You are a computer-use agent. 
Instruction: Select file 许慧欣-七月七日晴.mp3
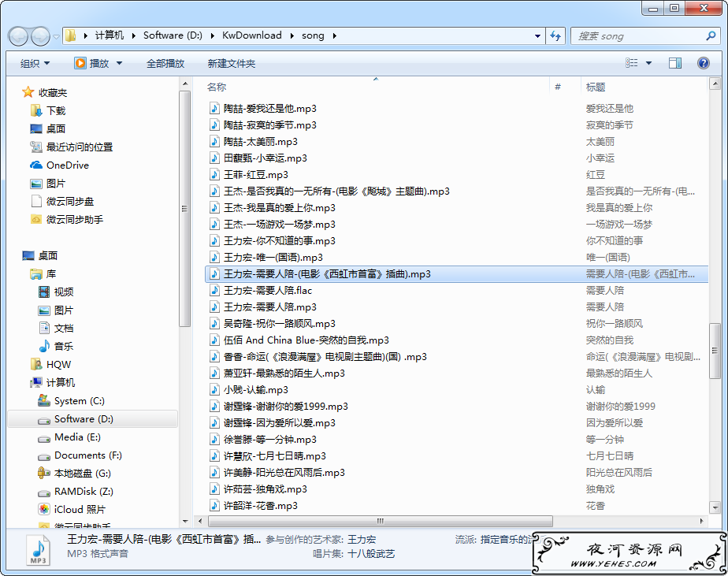click(274, 456)
